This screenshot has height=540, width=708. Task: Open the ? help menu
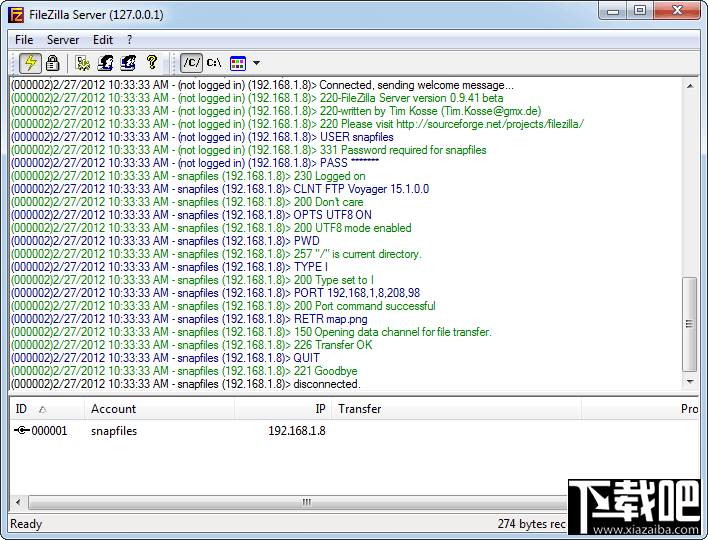(x=130, y=40)
